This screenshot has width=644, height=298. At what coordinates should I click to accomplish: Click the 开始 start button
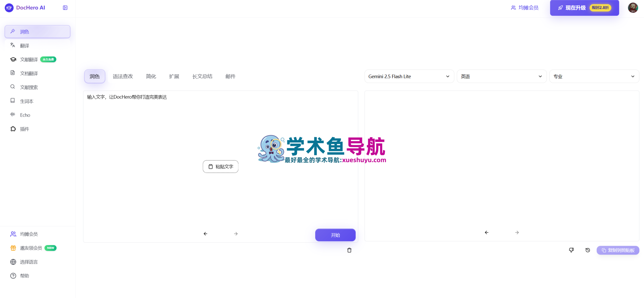click(335, 235)
